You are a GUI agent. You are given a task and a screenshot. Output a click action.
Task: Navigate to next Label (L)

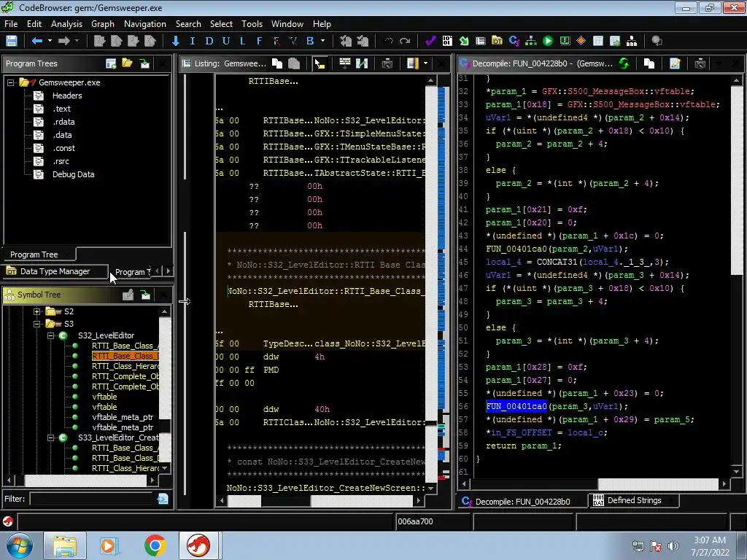[242, 41]
